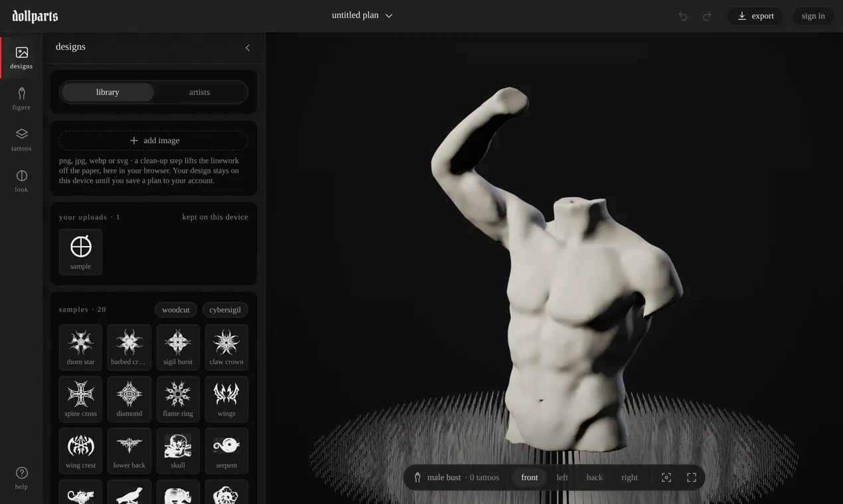This screenshot has height=504, width=843.
Task: Pick the sigil burst sample design
Action: tap(178, 347)
